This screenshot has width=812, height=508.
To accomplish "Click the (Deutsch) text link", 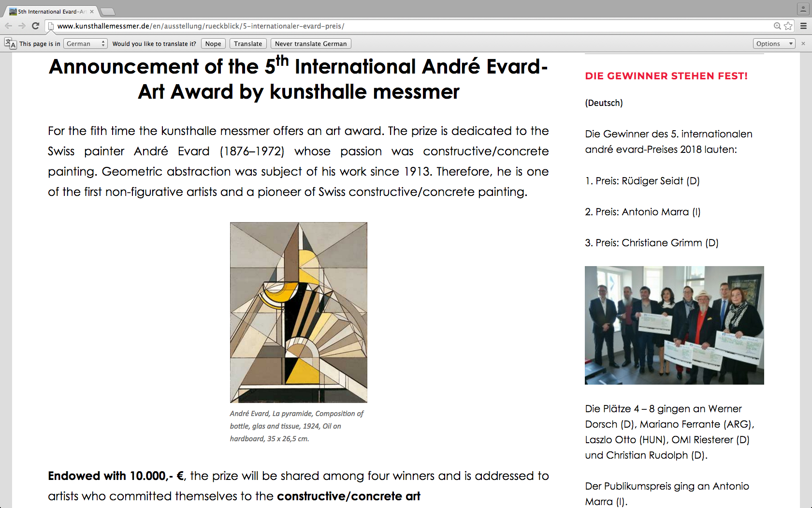I will click(x=604, y=103).
